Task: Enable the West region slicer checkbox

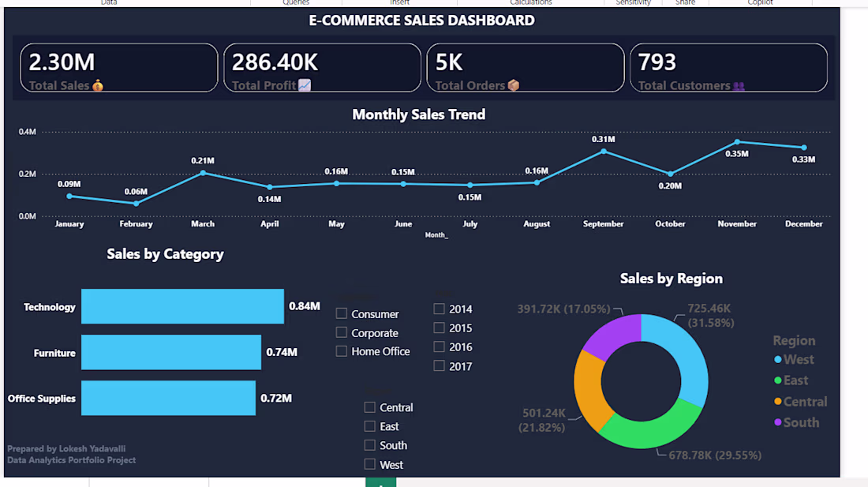Action: 370,464
